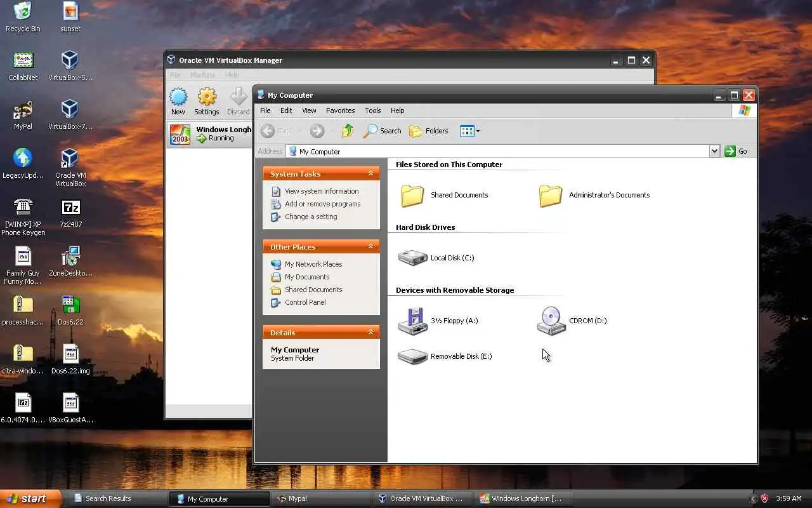Viewport: 812px width, 508px height.
Task: Collapse the Details panel
Action: 370,332
